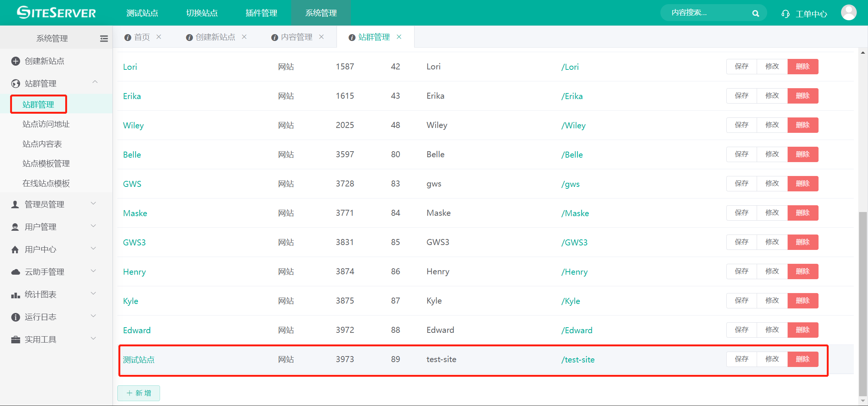This screenshot has width=868, height=406.
Task: Open the /test-site folder link
Action: 578,359
